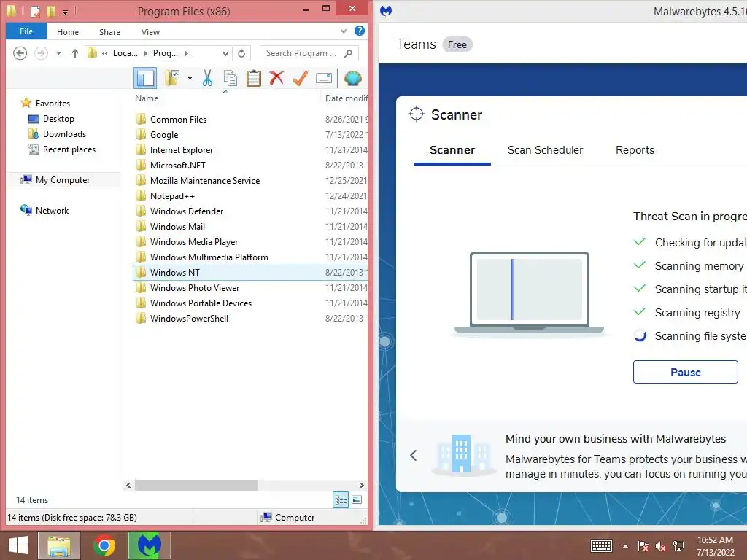Open the Scan Scheduler tab
Screen dimensions: 747x560
pos(545,150)
